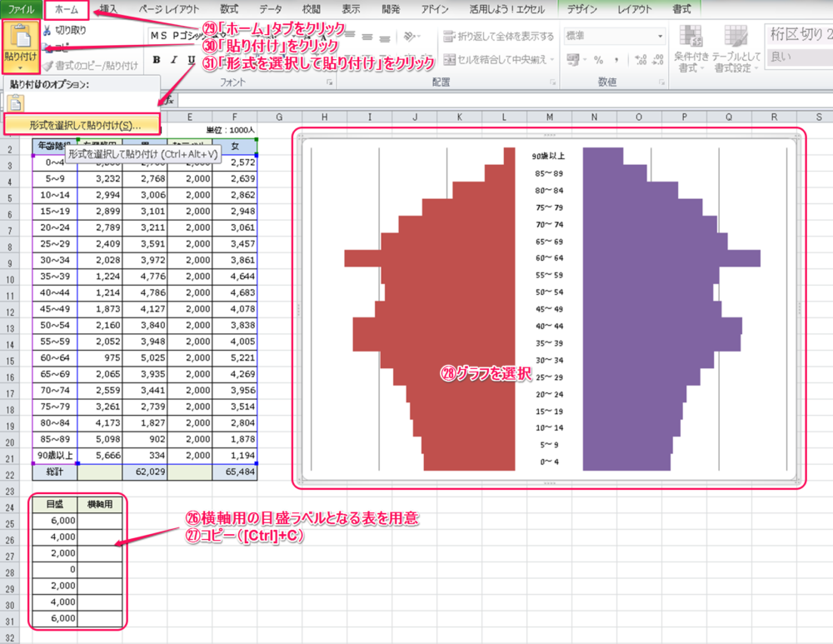
Task: Click the テーブルとして書式設定 icon
Action: click(x=735, y=37)
